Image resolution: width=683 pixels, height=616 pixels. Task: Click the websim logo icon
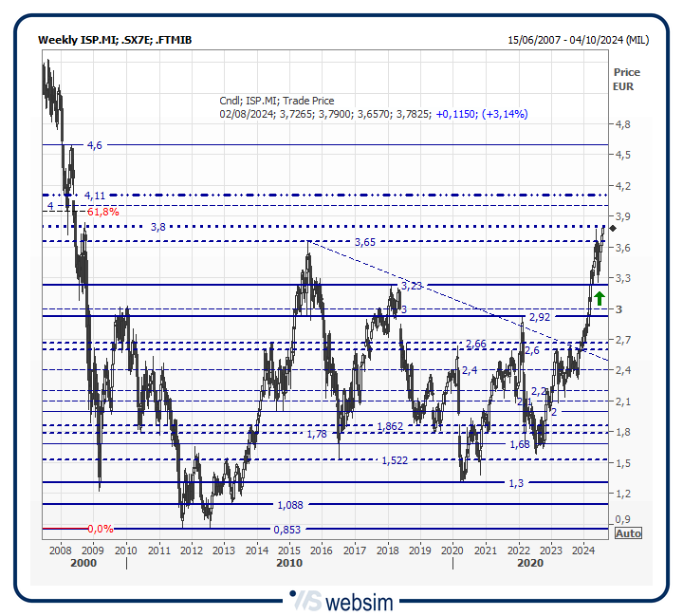point(305,601)
